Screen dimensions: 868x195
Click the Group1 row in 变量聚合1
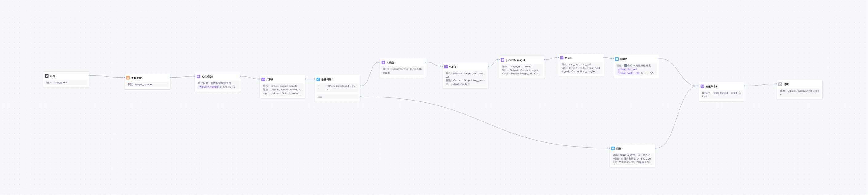point(721,95)
